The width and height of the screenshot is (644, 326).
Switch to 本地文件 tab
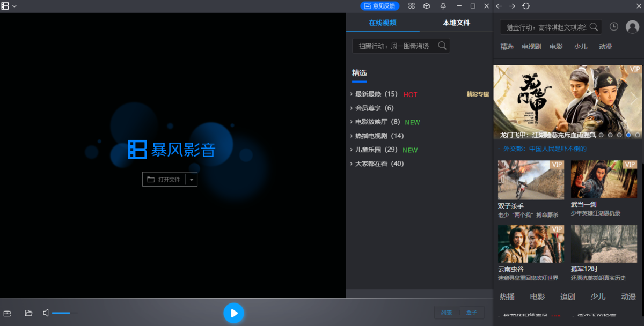[456, 23]
